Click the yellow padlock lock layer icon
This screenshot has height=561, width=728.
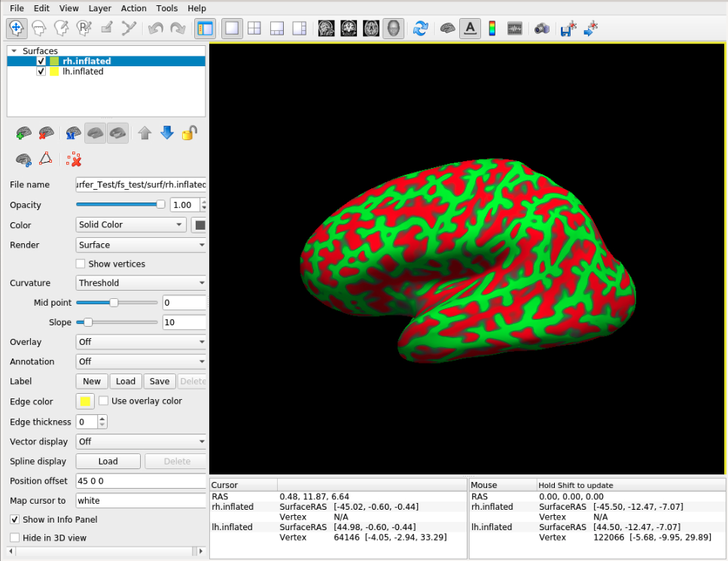tap(190, 133)
